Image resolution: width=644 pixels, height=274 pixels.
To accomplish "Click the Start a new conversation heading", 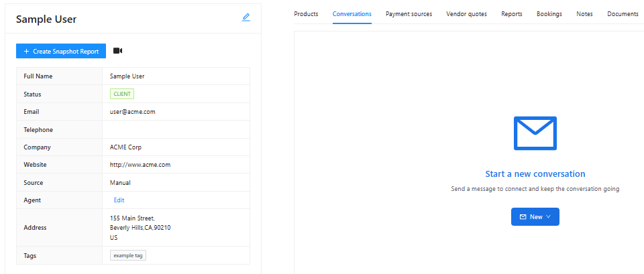I will 535,174.
